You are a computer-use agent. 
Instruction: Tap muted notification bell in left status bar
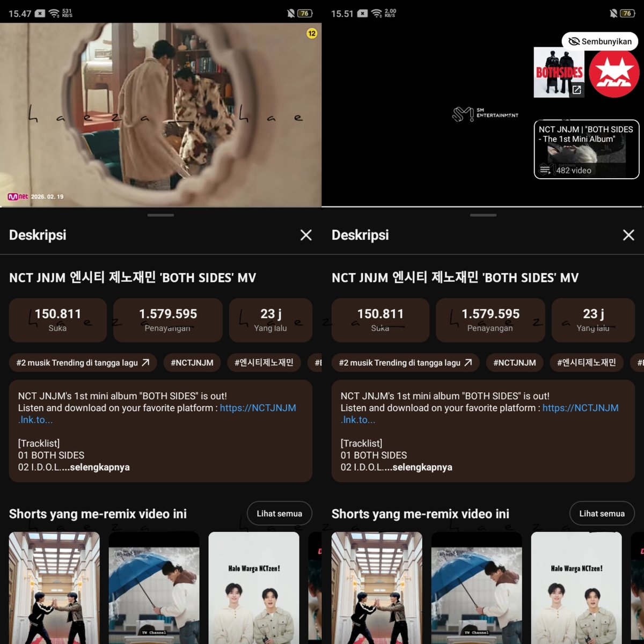290,13
